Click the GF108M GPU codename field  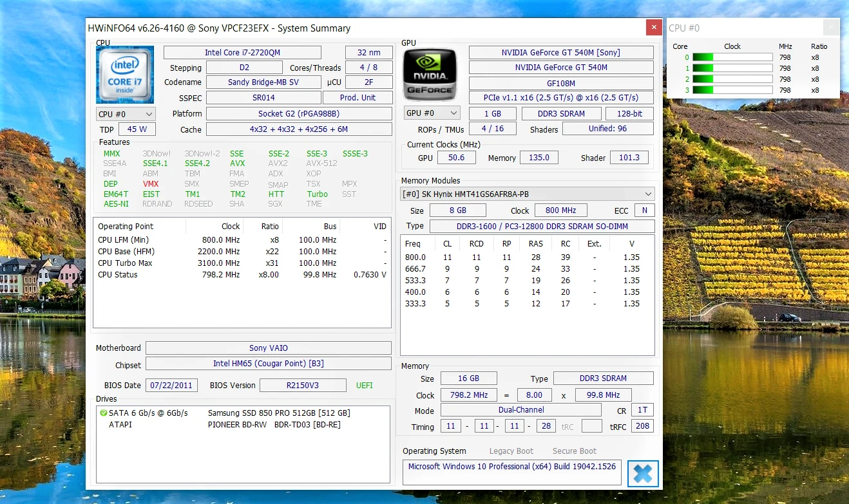pos(561,83)
